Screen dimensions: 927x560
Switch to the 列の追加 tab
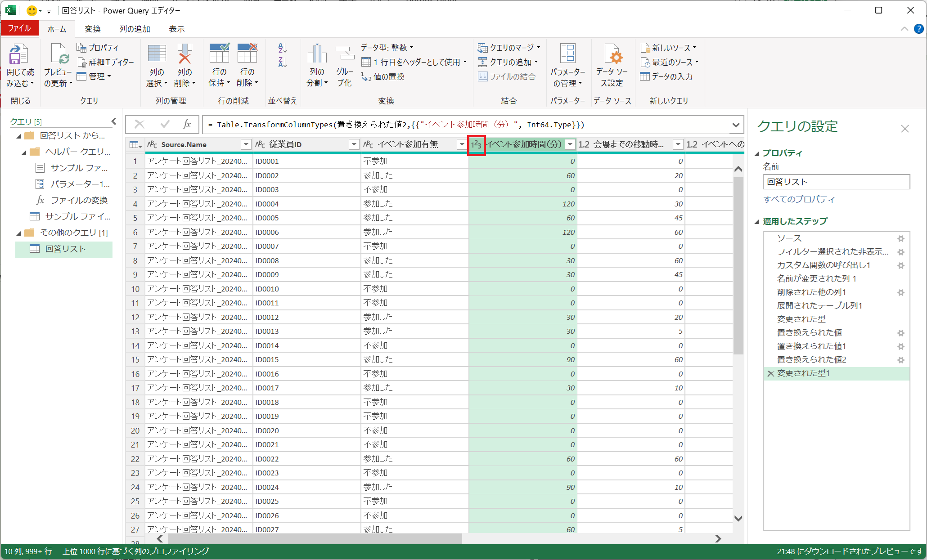click(x=135, y=29)
